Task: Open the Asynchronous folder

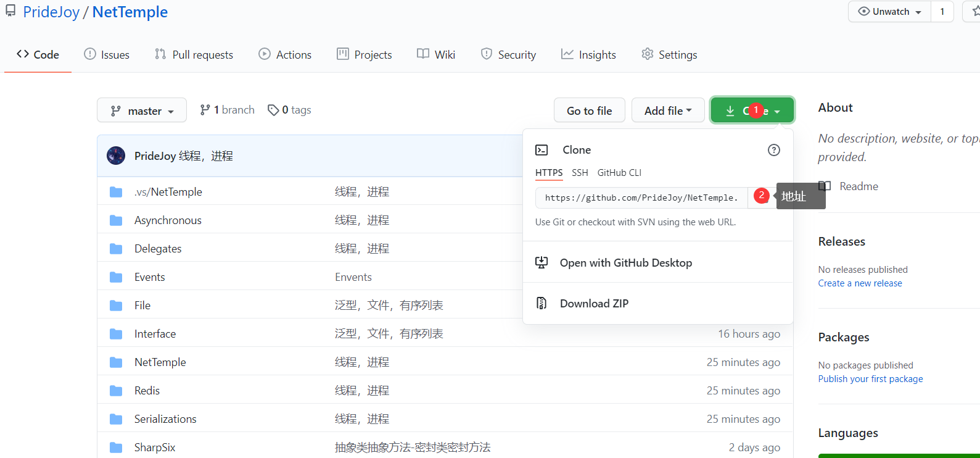Action: (168, 220)
